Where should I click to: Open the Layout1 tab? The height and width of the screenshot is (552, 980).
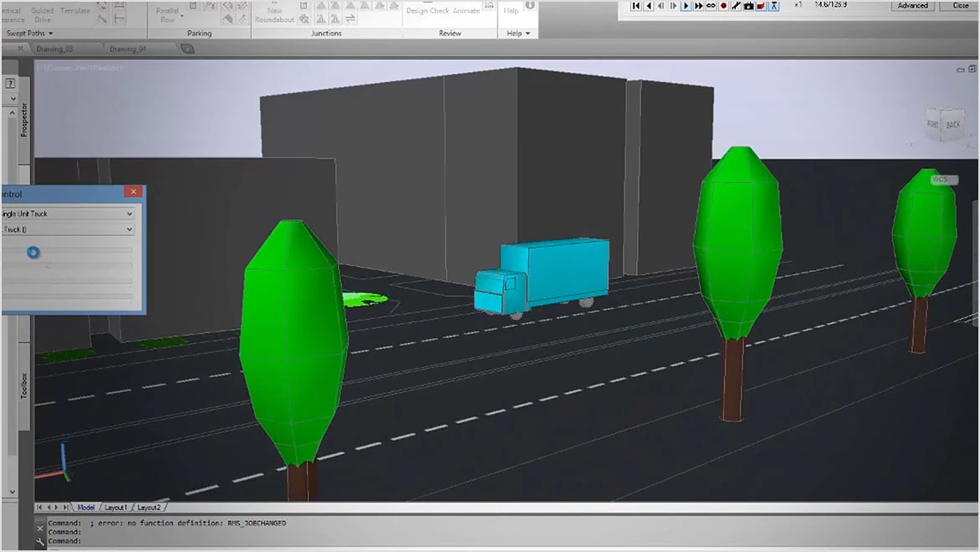[115, 508]
